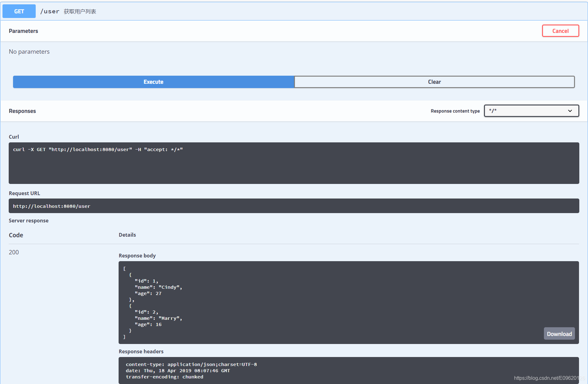Select the "age": 16 line
This screenshot has width=588, height=384.
point(148,324)
